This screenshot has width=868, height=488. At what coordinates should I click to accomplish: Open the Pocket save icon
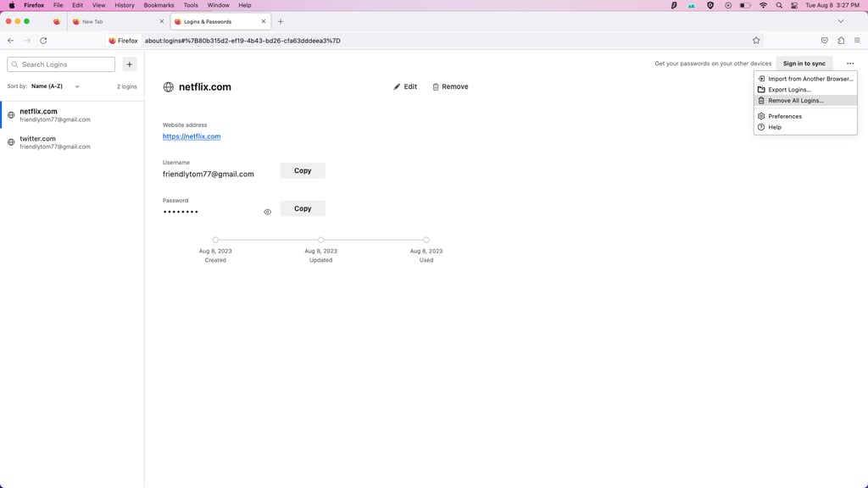[824, 41]
